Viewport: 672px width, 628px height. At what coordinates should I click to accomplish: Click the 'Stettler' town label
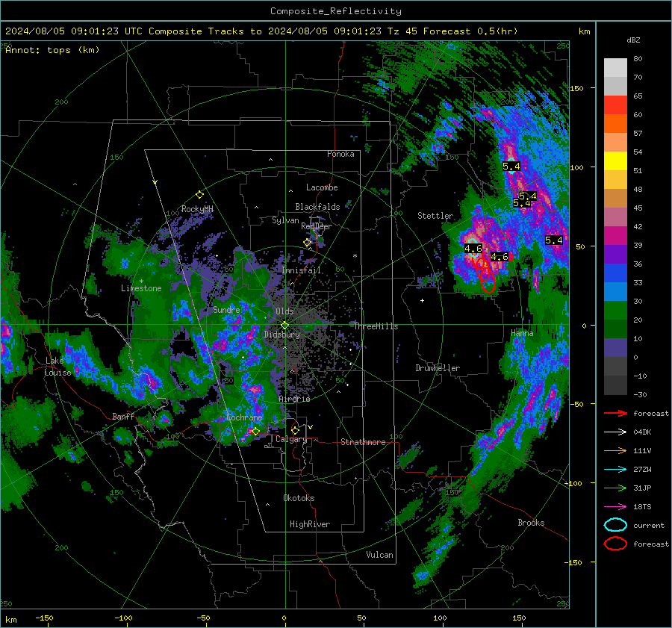[x=435, y=216]
